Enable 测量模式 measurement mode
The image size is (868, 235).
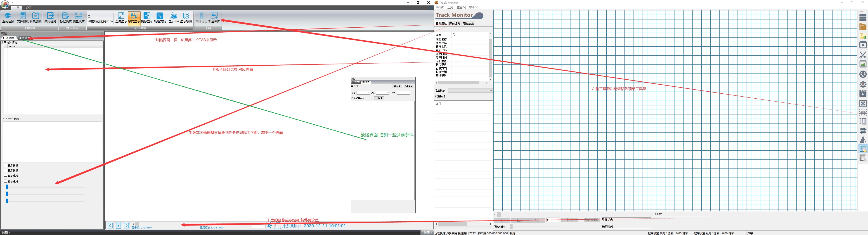pyautogui.click(x=78, y=18)
